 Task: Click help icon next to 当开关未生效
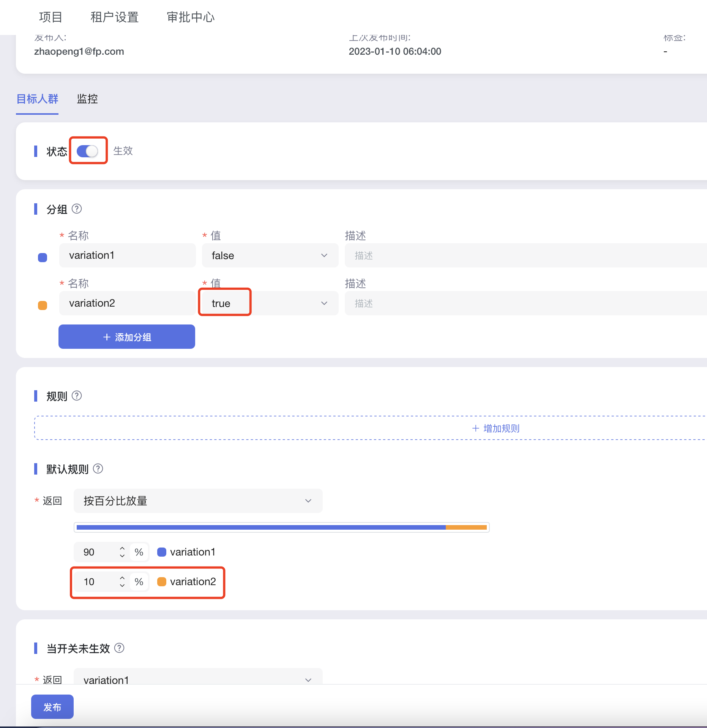[x=119, y=648]
